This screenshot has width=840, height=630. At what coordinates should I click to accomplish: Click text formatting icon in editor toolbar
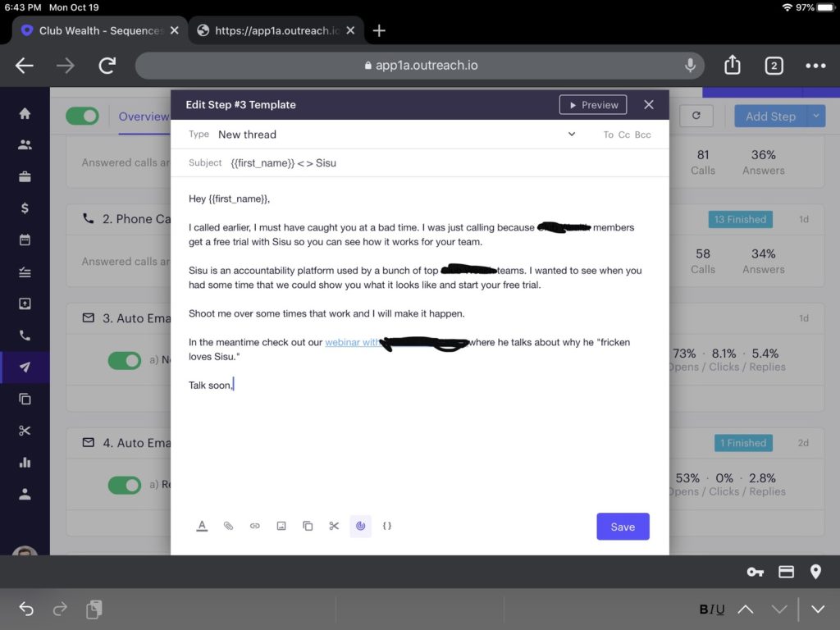202,526
